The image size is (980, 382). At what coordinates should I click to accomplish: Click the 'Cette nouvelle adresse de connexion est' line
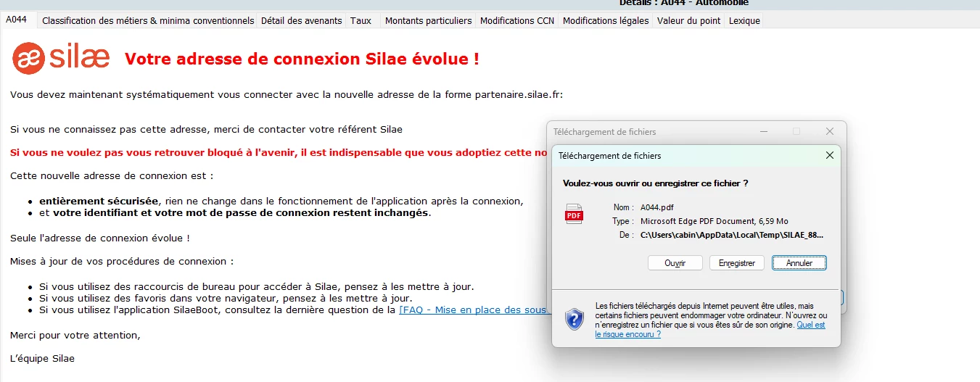pos(112,175)
